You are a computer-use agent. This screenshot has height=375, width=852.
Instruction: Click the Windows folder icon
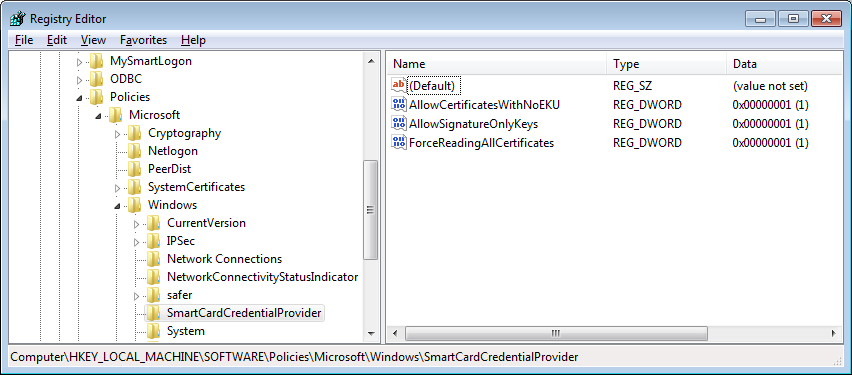tap(134, 204)
